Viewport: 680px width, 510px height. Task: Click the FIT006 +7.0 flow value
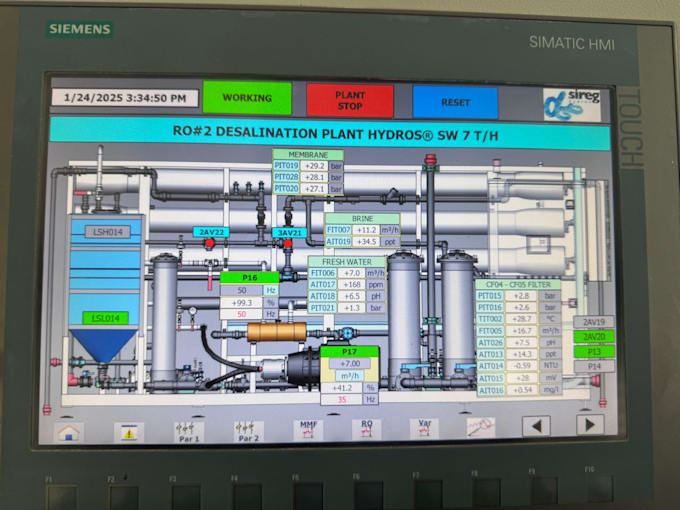(351, 273)
